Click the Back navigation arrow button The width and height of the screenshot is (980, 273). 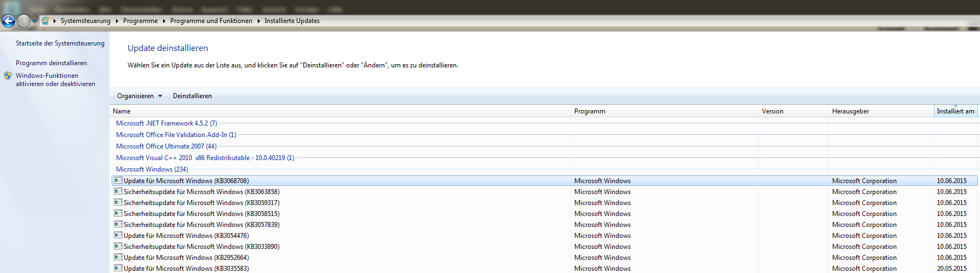[8, 21]
